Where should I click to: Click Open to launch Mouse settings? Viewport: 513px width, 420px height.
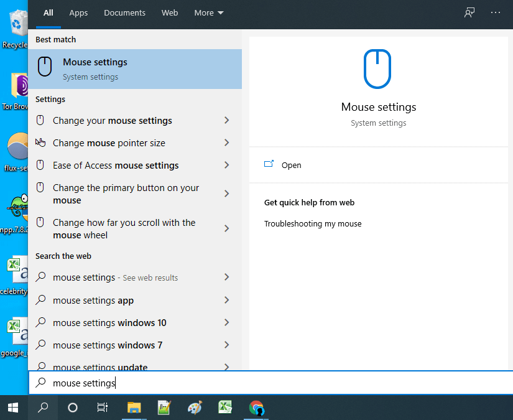(x=291, y=165)
